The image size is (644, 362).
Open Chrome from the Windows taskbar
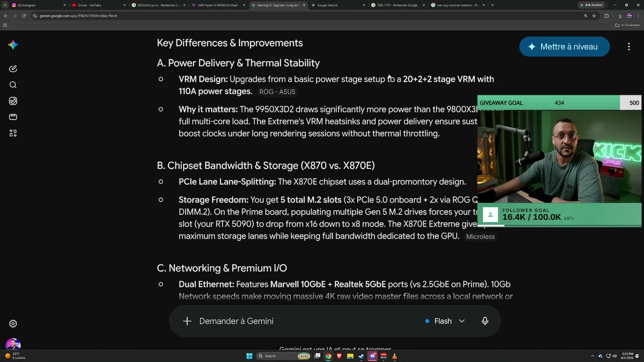pyautogui.click(x=328, y=356)
